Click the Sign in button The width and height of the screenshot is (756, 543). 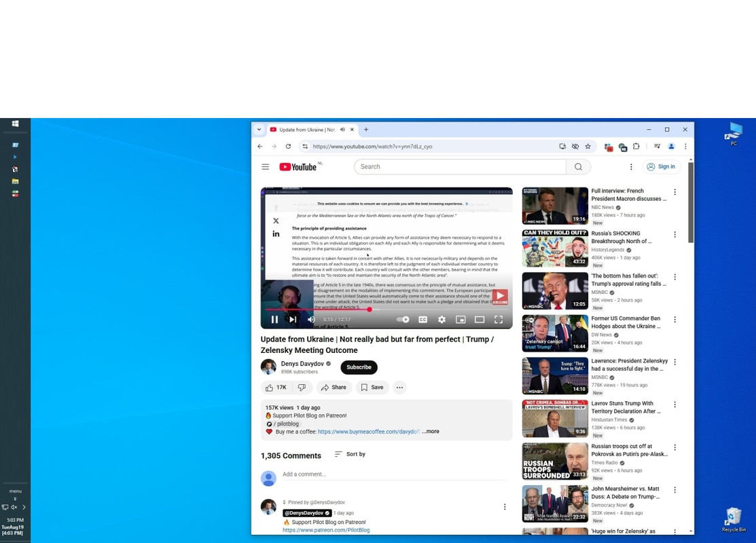(661, 167)
